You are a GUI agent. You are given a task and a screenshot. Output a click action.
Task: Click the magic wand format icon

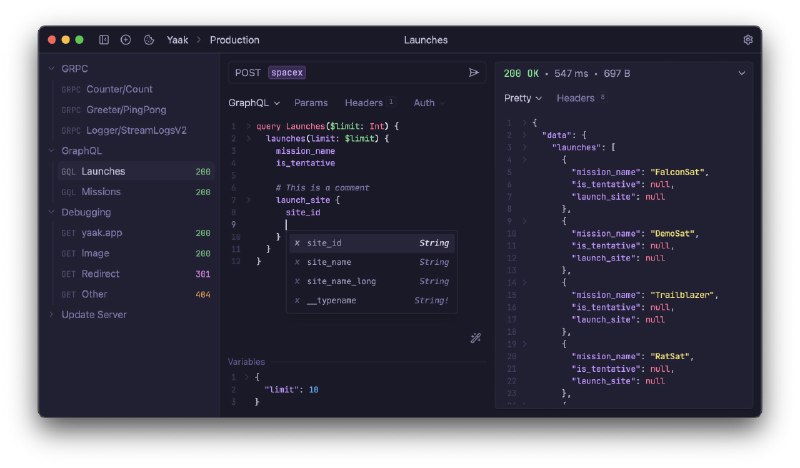476,338
